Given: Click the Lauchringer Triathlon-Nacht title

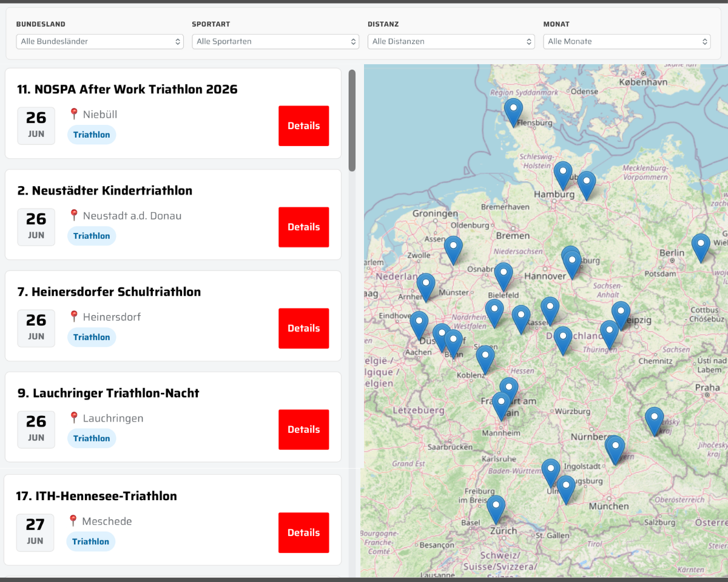Looking at the screenshot, I should coord(109,393).
